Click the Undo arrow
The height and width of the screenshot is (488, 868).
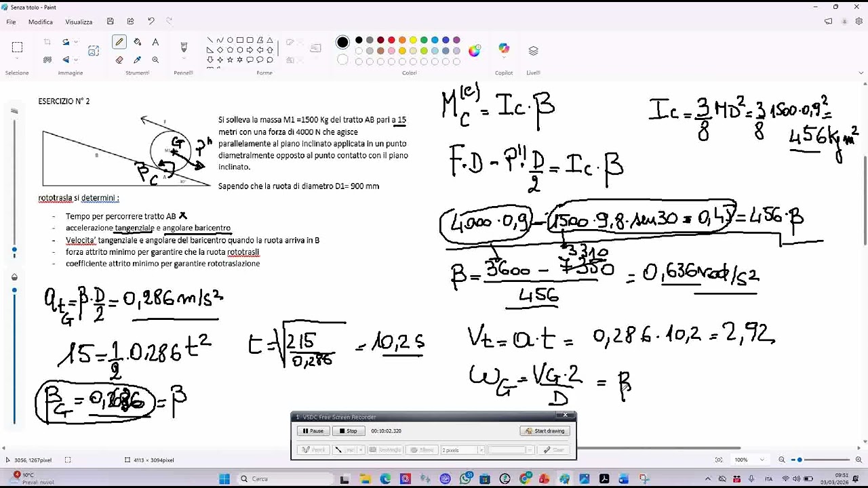tap(151, 22)
